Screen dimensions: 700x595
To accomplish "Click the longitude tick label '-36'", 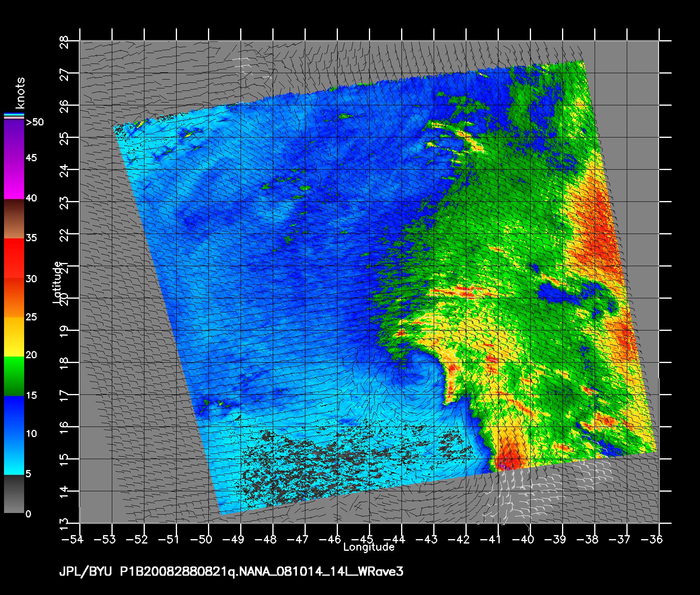I will tap(652, 539).
